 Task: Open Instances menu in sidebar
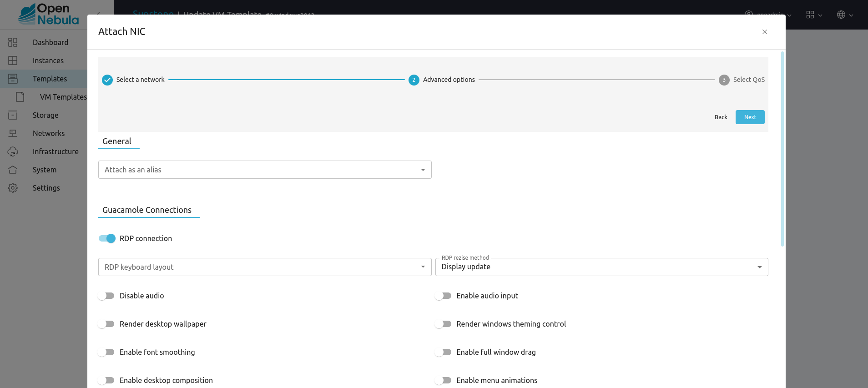click(48, 60)
